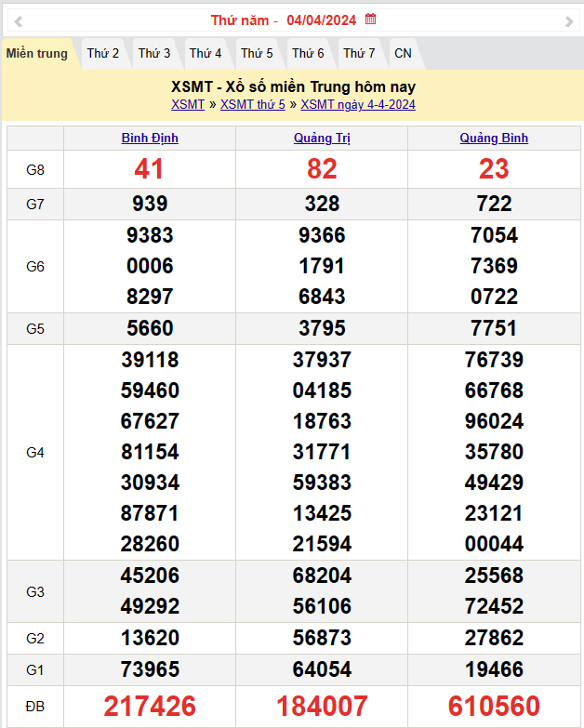Switch to the Thứ 7 tab
Image resolution: width=584 pixels, height=728 pixels.
click(359, 54)
